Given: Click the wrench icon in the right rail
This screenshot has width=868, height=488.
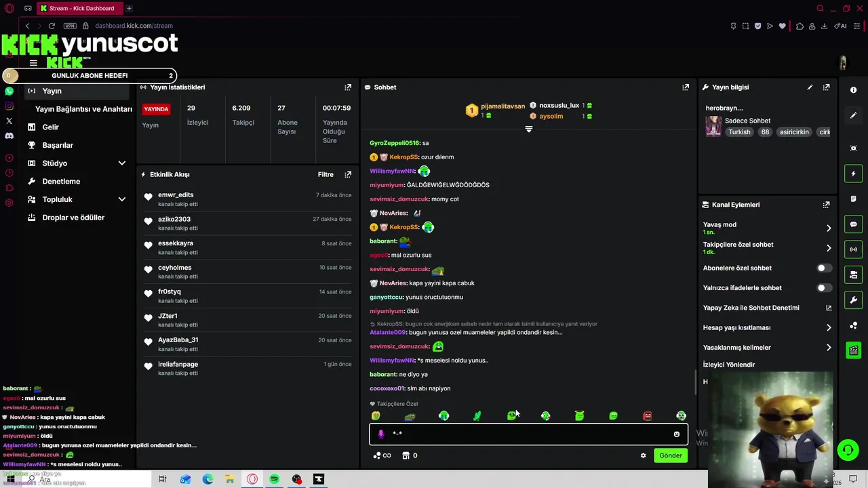Looking at the screenshot, I should (854, 300).
